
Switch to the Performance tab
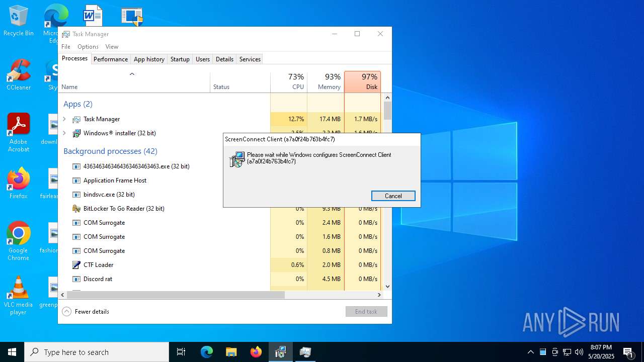pos(111,59)
